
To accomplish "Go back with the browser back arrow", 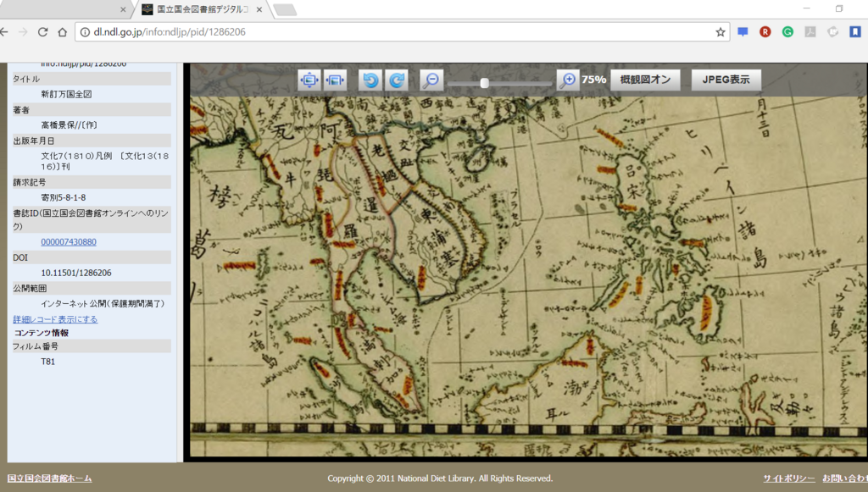I will pos(4,32).
